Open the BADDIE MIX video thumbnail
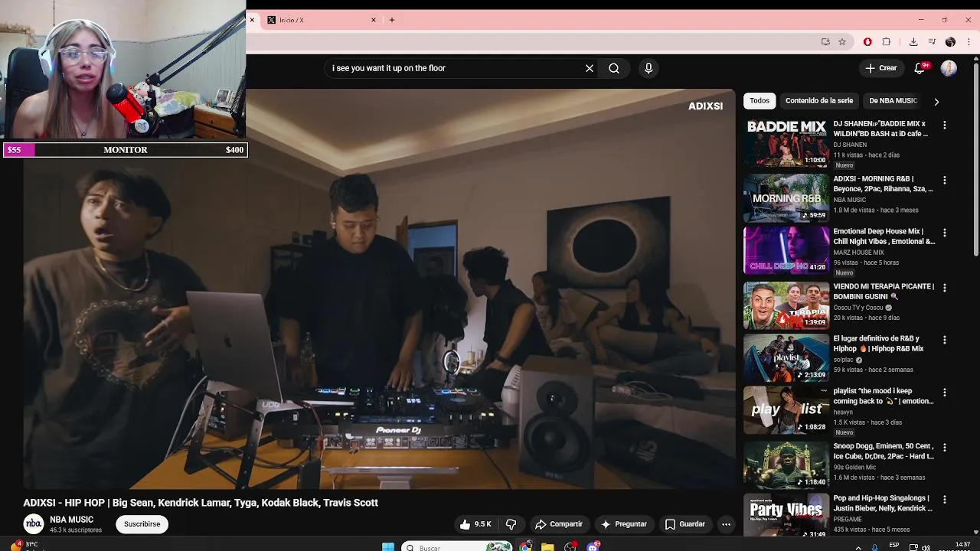The width and height of the screenshot is (980, 551). [x=786, y=143]
